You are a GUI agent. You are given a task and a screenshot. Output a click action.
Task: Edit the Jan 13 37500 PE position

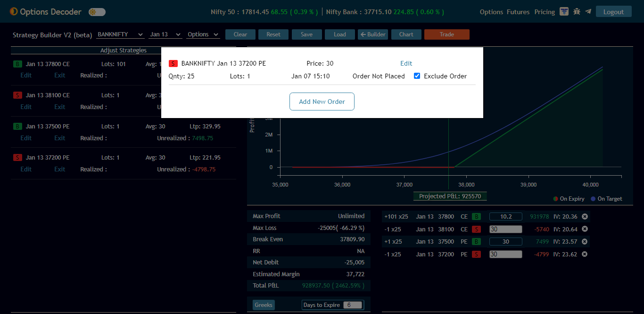26,138
